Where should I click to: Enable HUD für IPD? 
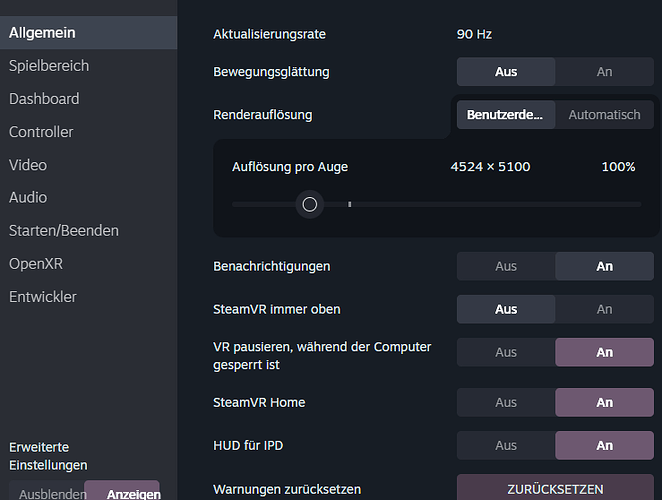605,446
